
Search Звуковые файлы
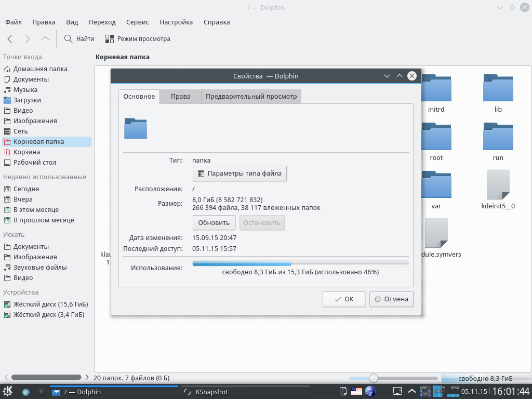coord(46,268)
